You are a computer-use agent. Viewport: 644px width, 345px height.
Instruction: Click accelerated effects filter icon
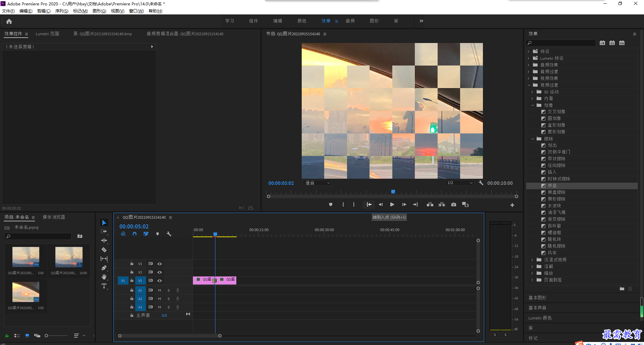click(602, 43)
